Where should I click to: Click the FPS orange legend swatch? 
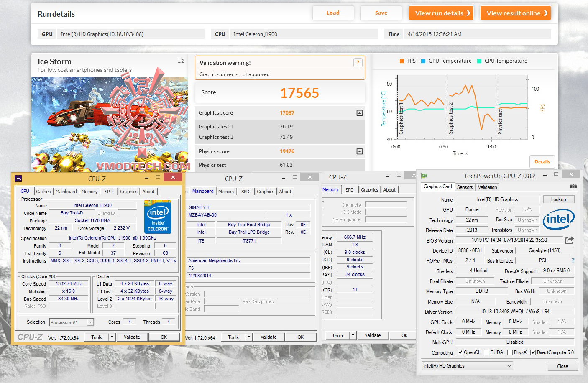click(402, 61)
